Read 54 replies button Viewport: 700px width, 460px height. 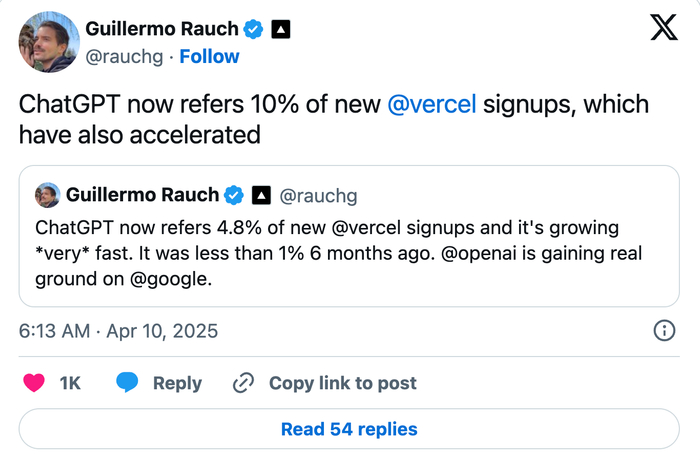349,429
